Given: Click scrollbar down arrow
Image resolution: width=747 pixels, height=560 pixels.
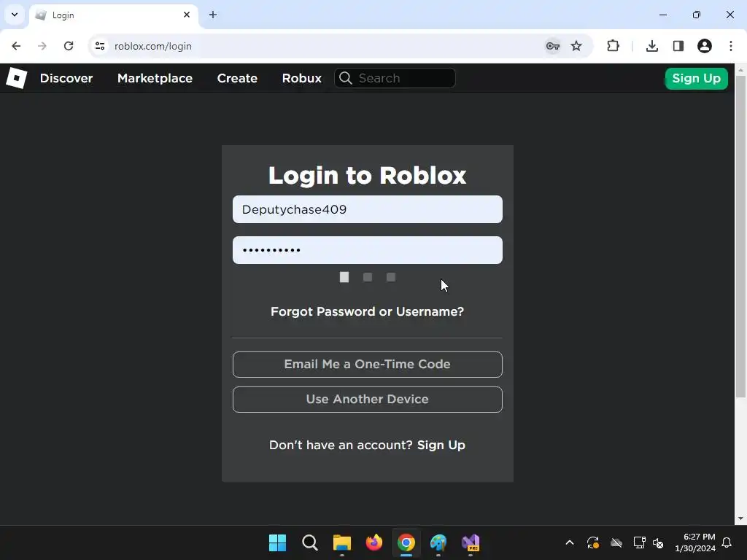Looking at the screenshot, I should (x=740, y=518).
